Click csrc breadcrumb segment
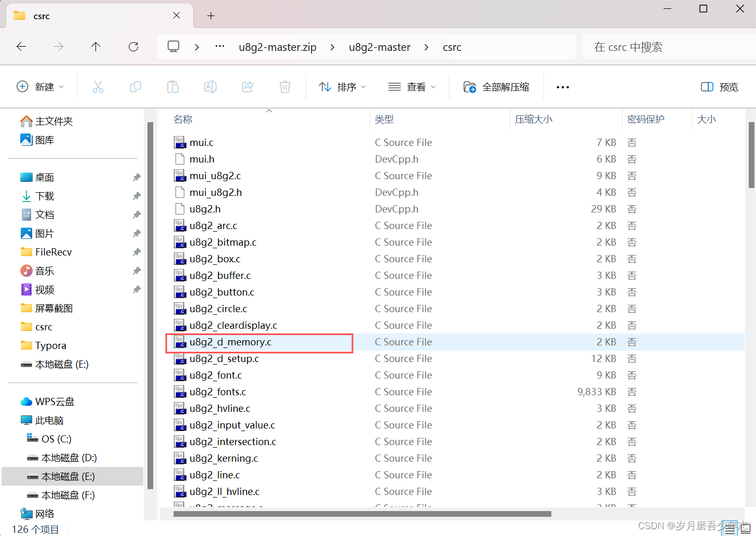This screenshot has width=756, height=536. pyautogui.click(x=452, y=47)
